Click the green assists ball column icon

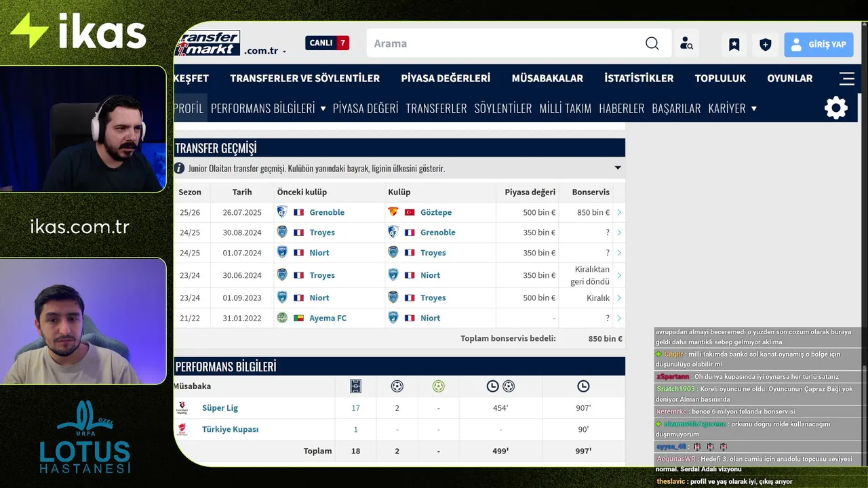[x=439, y=386]
